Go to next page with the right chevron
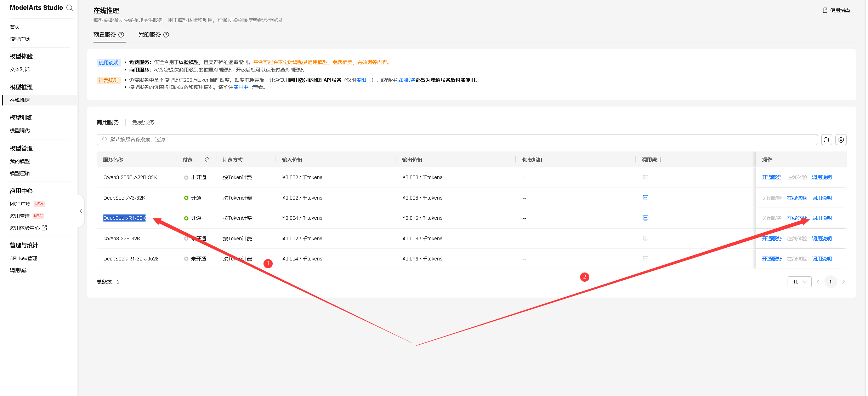868x396 pixels. [843, 282]
